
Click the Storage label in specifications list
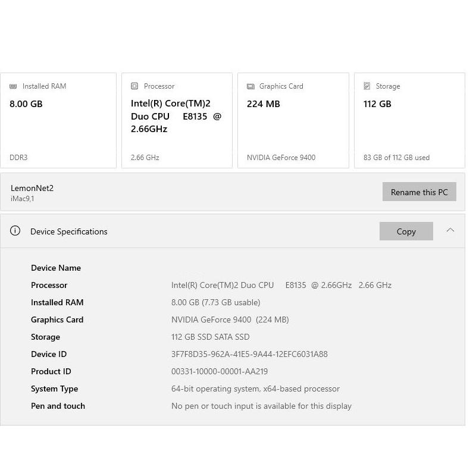[x=46, y=337]
